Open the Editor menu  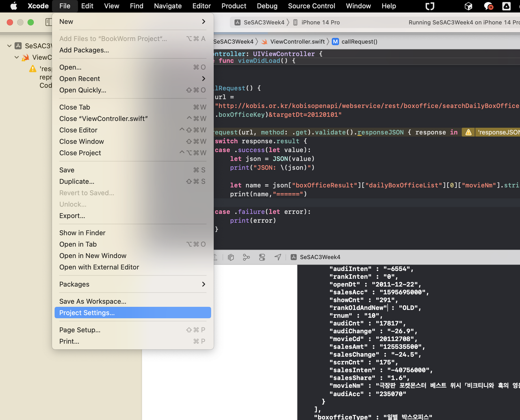pos(201,6)
